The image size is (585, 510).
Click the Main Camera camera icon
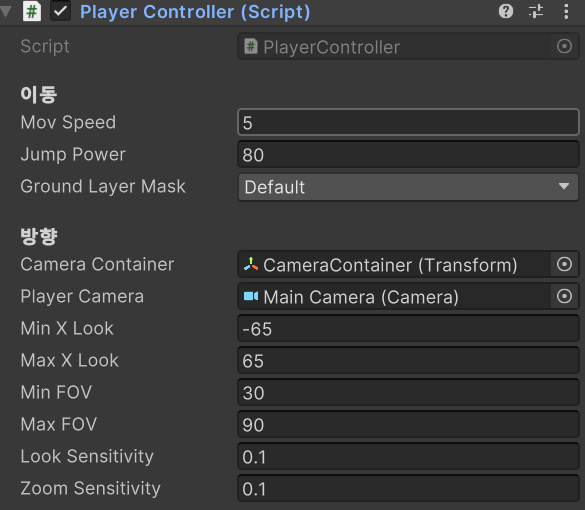251,296
